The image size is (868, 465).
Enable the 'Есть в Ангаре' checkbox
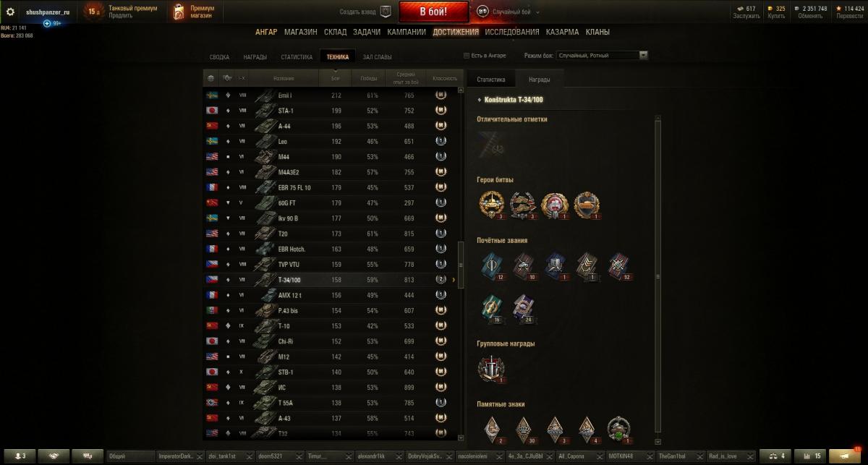[466, 55]
